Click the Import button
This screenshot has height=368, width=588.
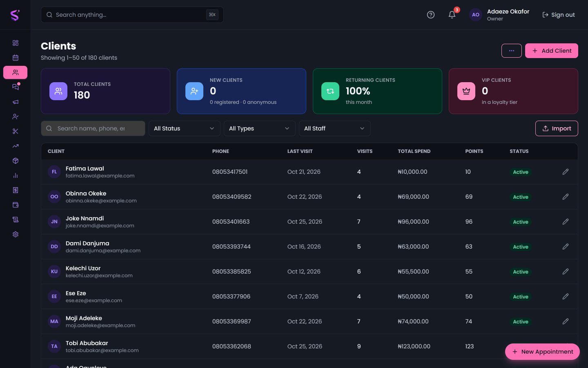coord(557,128)
